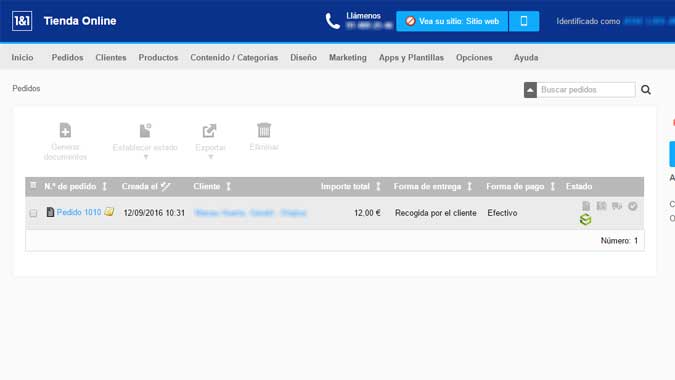The image size is (675, 380).
Task: Click the phone call icon
Action: (x=332, y=21)
